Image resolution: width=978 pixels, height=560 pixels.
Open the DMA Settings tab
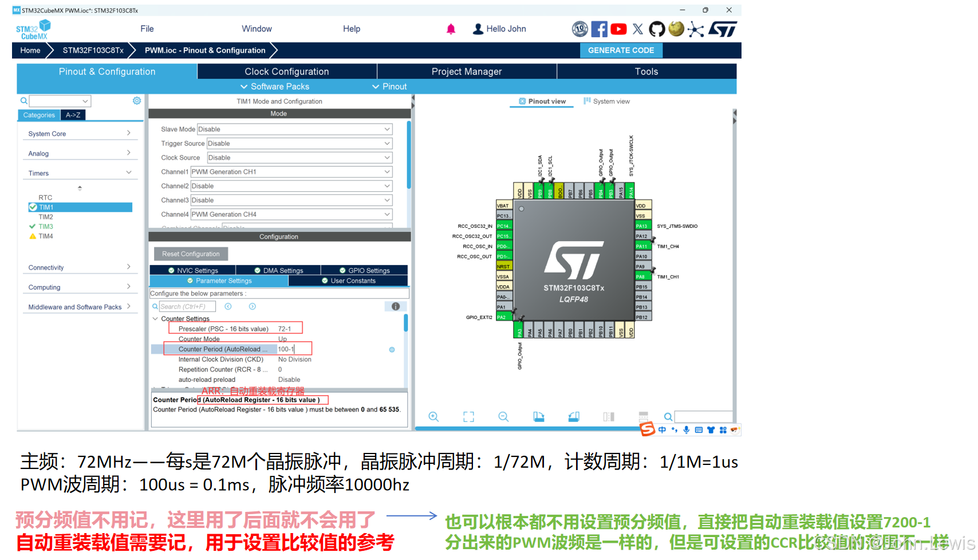point(278,270)
